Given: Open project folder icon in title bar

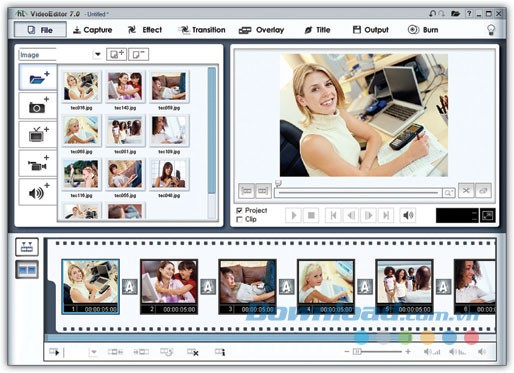Looking at the screenshot, I should coord(455,14).
